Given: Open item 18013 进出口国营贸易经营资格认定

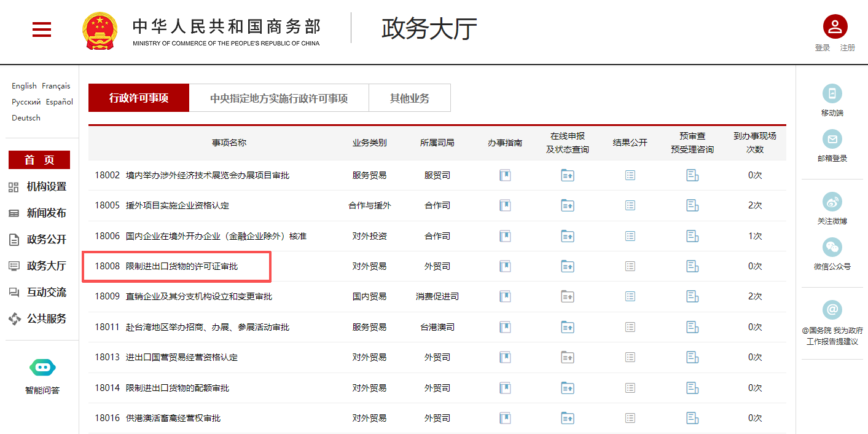Looking at the screenshot, I should (181, 357).
